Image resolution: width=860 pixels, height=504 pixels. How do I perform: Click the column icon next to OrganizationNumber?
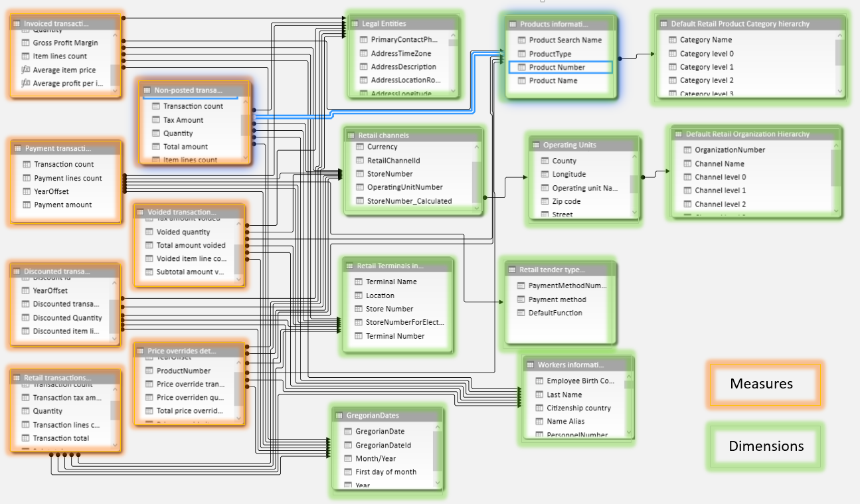tap(688, 150)
